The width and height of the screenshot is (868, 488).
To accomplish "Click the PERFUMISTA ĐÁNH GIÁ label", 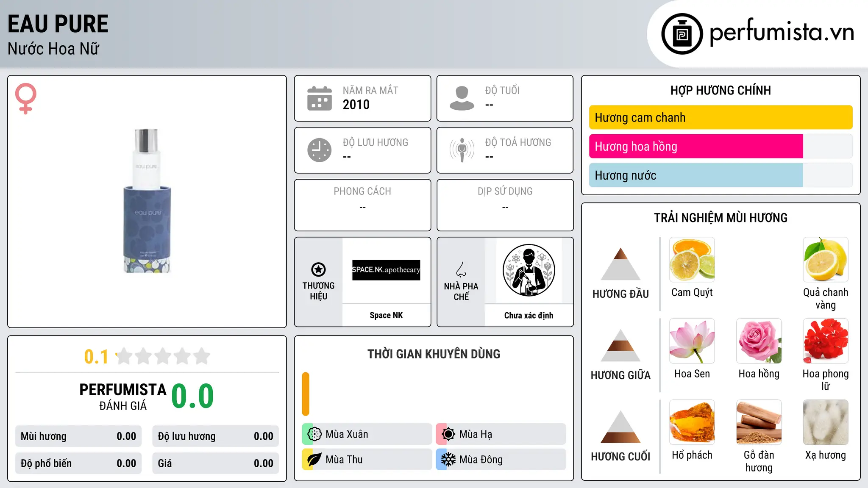I will pos(123,396).
